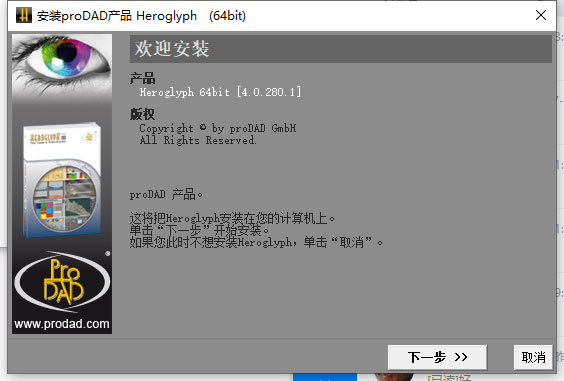Click the Heroglyph product box image
564x381 pixels.
pyautogui.click(x=62, y=180)
